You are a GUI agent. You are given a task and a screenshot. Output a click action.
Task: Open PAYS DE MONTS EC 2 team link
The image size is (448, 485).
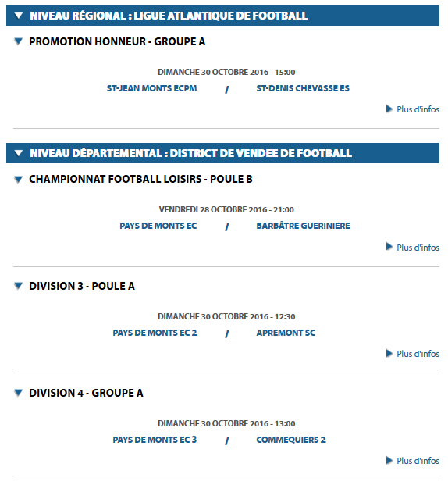point(155,333)
